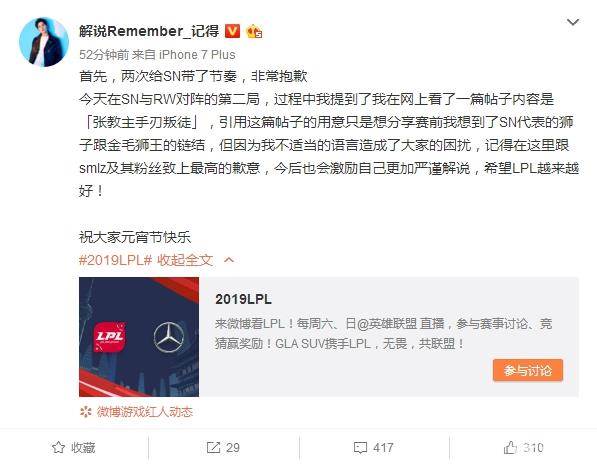Click the crown membership badge icon

pyautogui.click(x=254, y=32)
